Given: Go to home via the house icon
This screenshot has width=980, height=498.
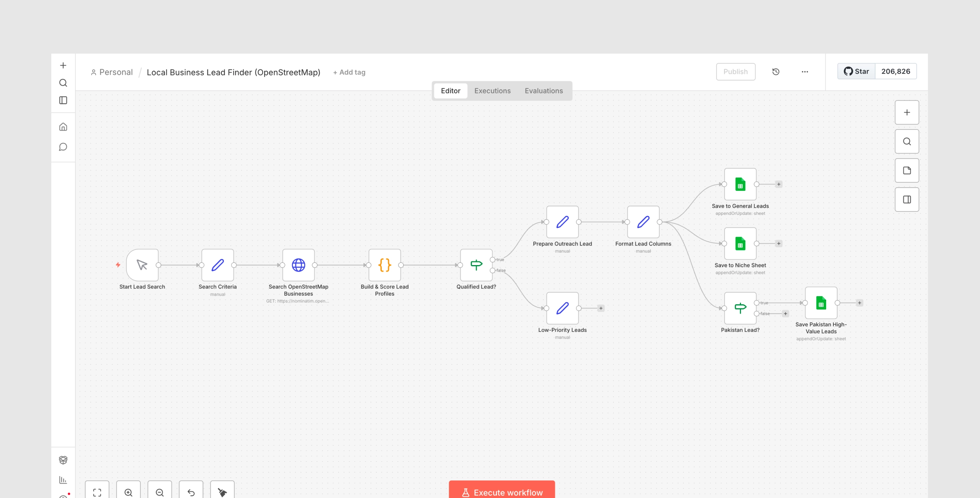Looking at the screenshot, I should tap(63, 127).
